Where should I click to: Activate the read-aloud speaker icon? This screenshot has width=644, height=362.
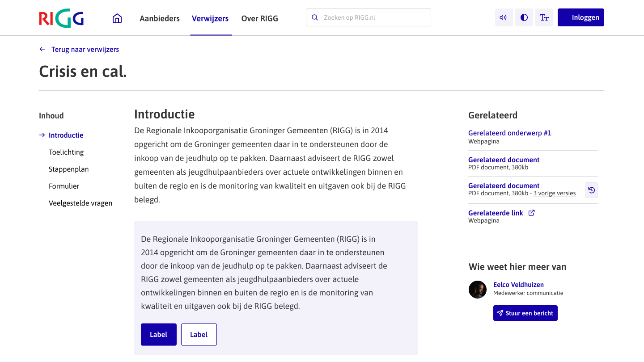(504, 17)
